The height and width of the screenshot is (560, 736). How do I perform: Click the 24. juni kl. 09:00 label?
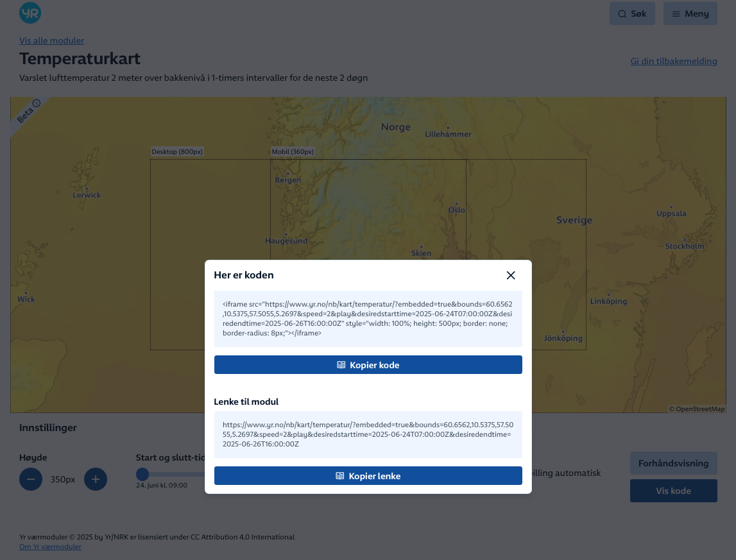coord(162,486)
